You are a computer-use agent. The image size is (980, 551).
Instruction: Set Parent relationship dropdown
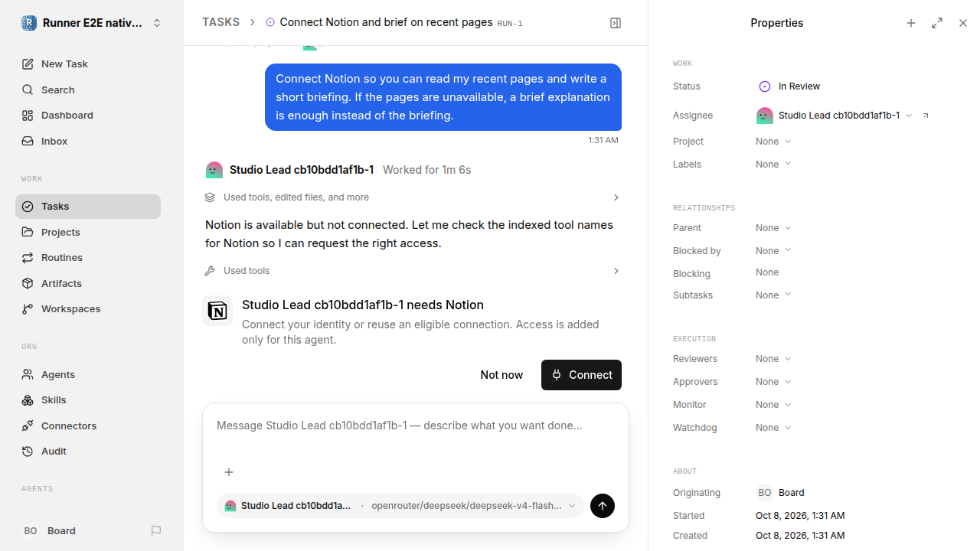pos(773,228)
